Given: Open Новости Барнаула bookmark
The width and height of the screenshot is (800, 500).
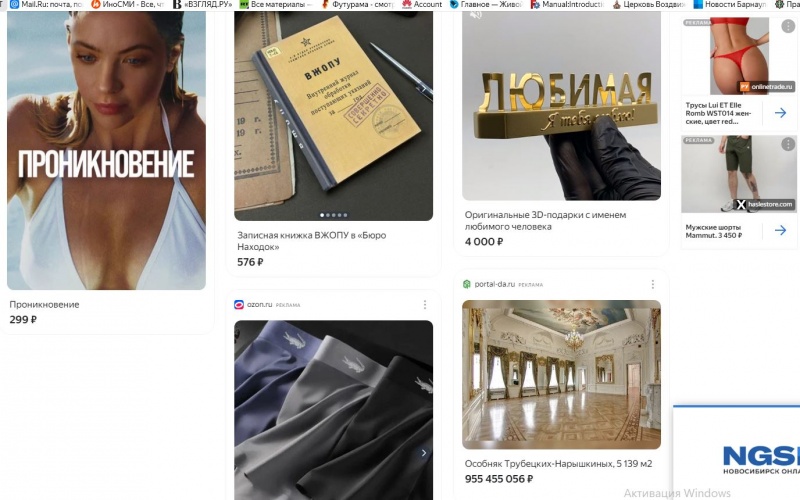Looking at the screenshot, I should 730,4.
